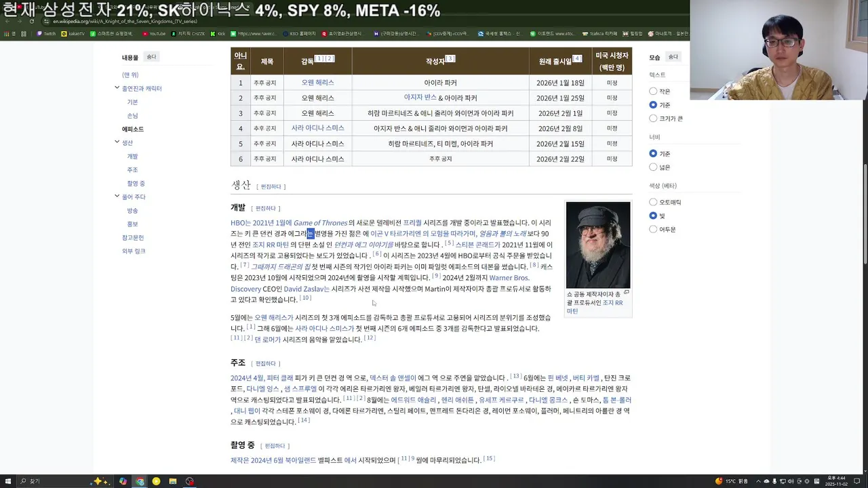Open the KBO 홈페이지 bookmark

click(x=299, y=33)
